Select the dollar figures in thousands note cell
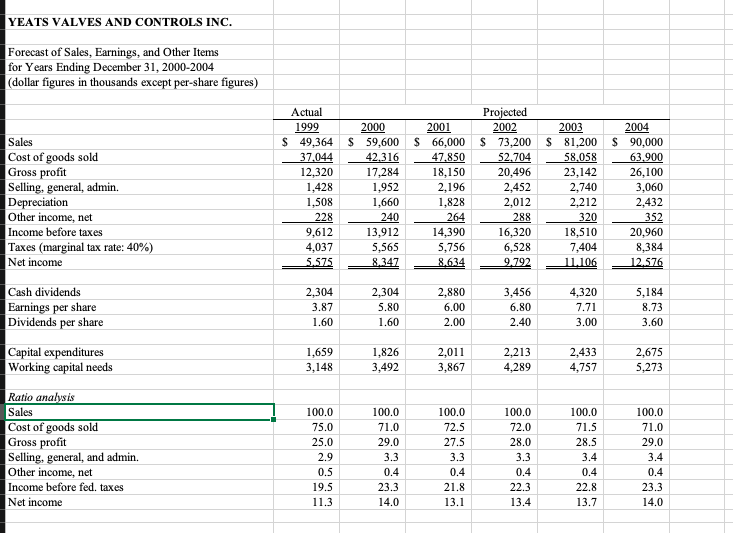 click(x=133, y=82)
